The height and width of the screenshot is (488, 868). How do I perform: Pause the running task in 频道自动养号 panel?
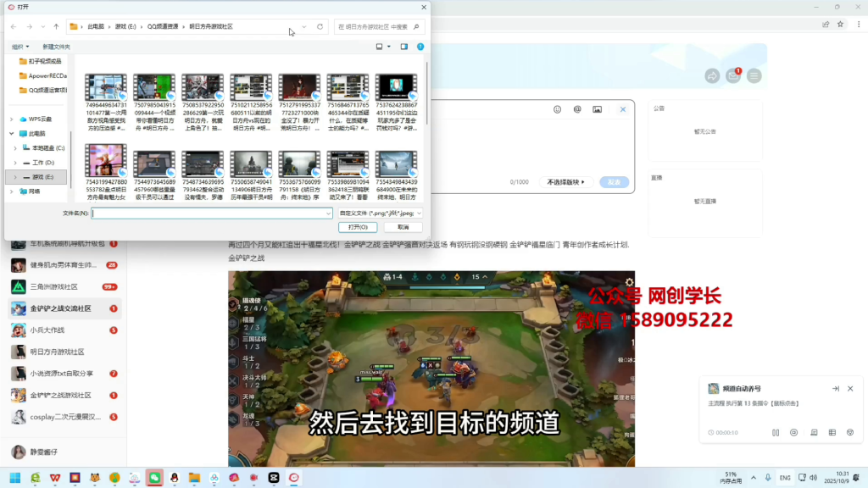[776, 432]
